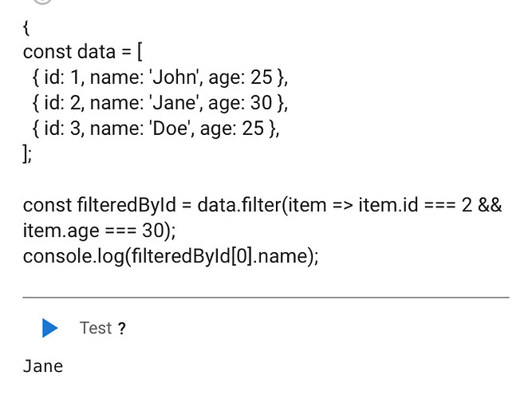Place cursor on the opening curly brace line
The width and height of the screenshot is (532, 399).
pyautogui.click(x=26, y=27)
